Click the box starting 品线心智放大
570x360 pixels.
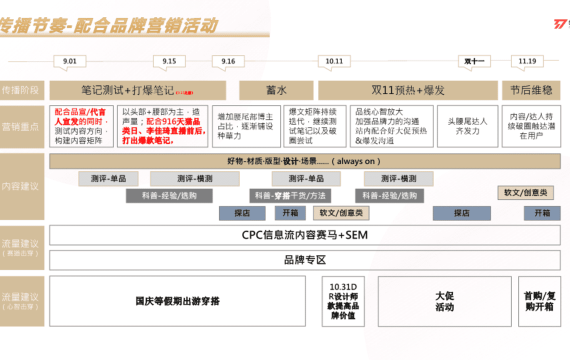tap(392, 126)
